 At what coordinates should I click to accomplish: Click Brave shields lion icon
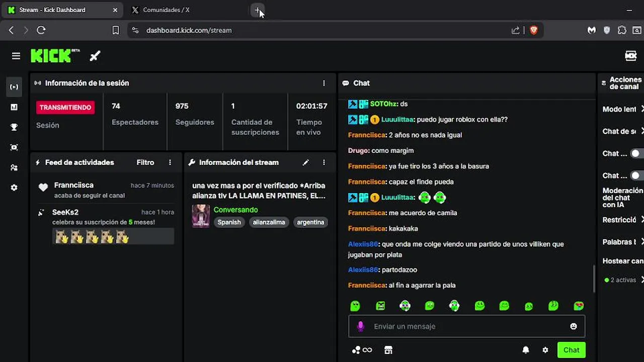coord(533,30)
